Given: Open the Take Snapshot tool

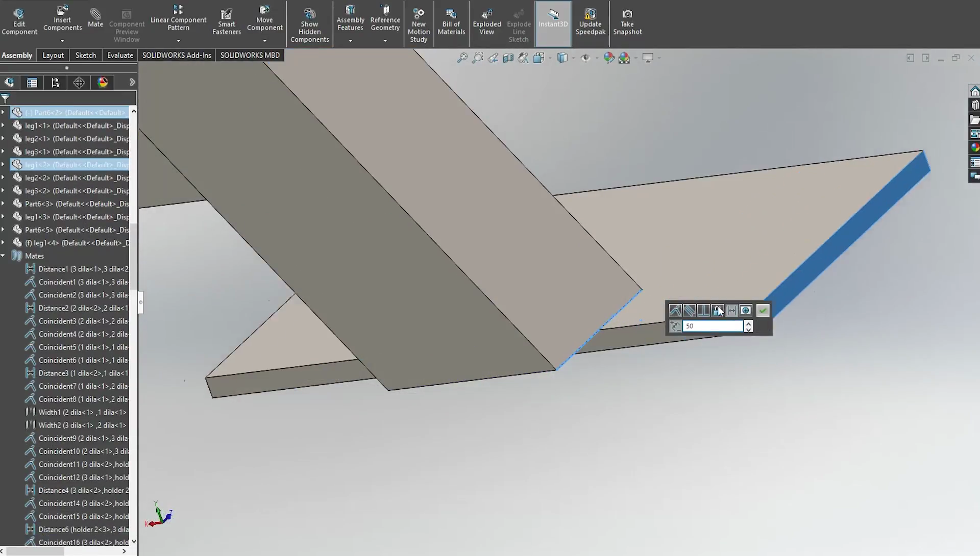Looking at the screenshot, I should coord(627,20).
